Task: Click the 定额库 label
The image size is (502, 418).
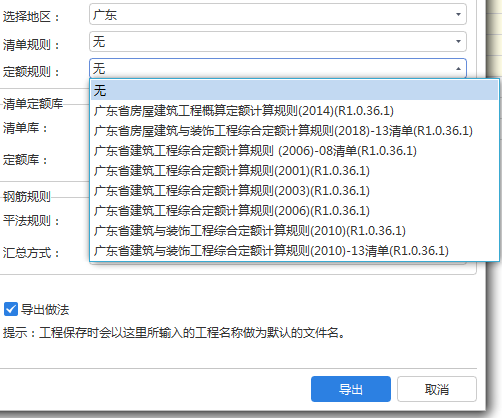Action: [25, 160]
